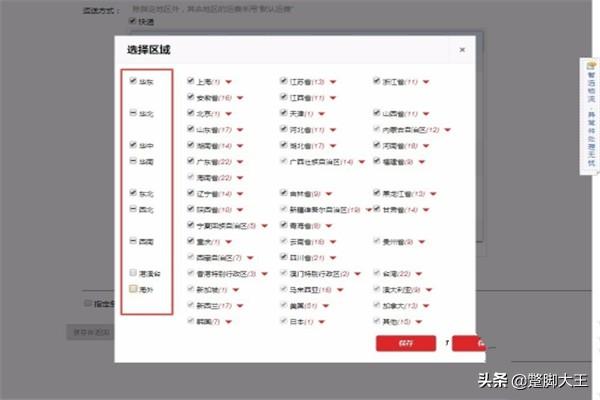
Task: Toggle the 华北 region checkbox
Action: (x=133, y=113)
